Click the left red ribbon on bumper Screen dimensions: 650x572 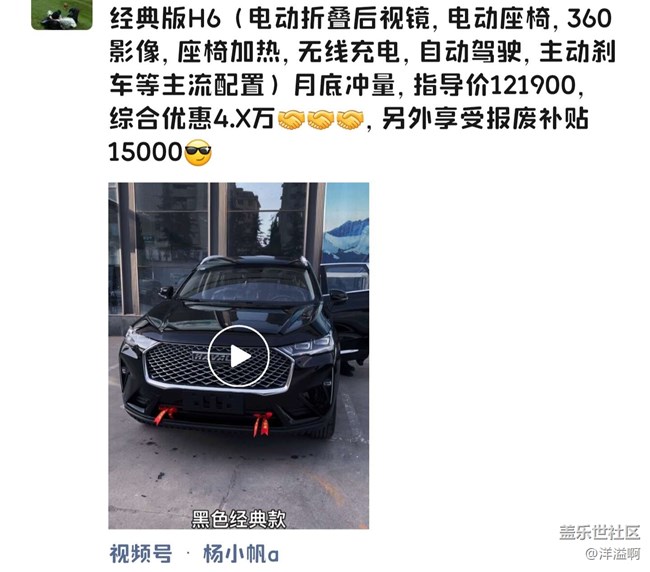tap(165, 415)
